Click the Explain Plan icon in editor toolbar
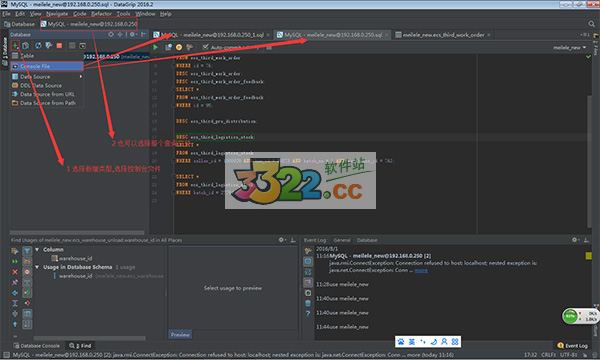This screenshot has width=600, height=360. (x=168, y=47)
